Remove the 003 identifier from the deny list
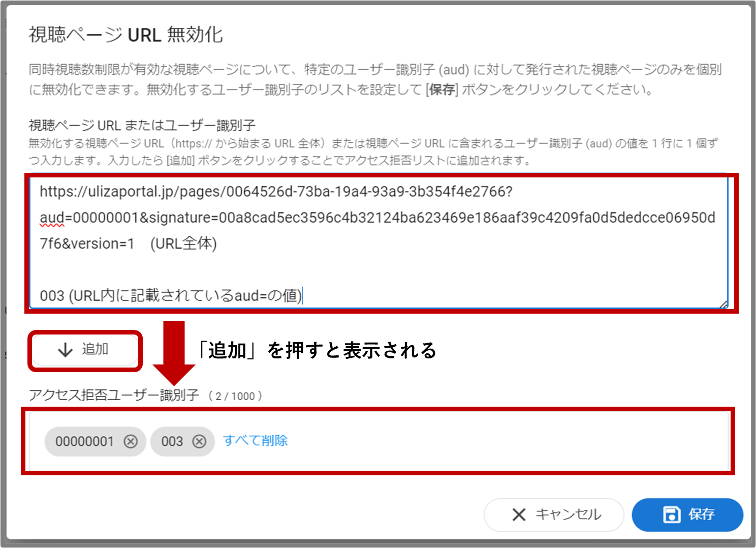The width and height of the screenshot is (756, 548). pos(199,442)
